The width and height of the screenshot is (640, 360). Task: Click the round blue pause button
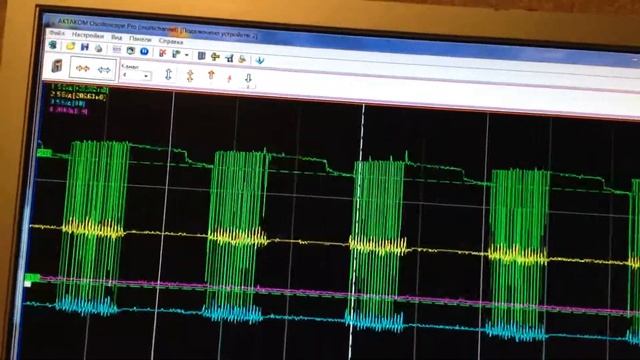click(144, 51)
